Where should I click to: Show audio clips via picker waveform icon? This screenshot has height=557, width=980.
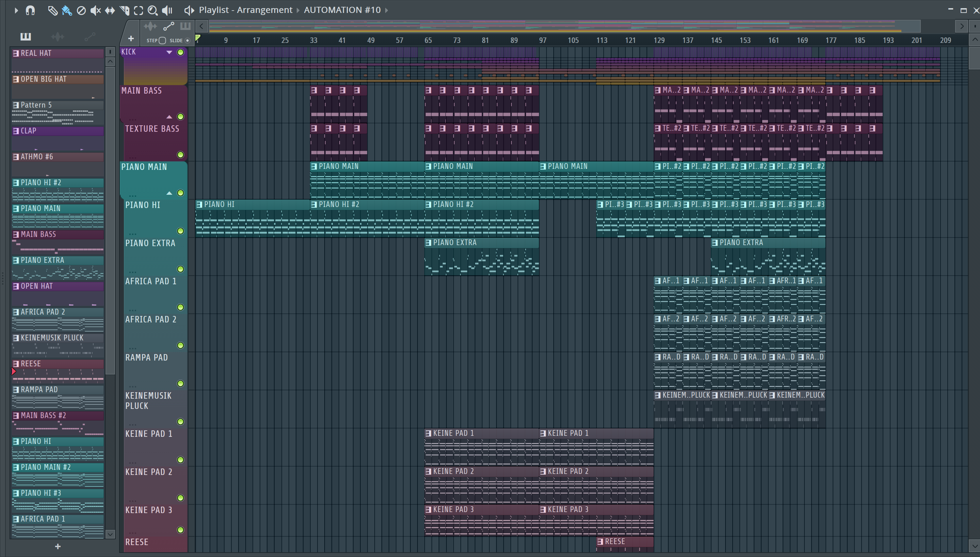58,36
